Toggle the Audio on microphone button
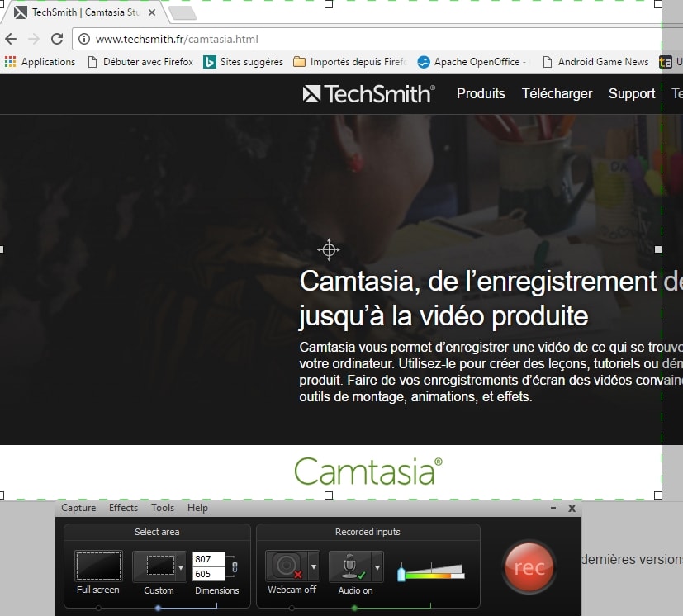 (350, 566)
